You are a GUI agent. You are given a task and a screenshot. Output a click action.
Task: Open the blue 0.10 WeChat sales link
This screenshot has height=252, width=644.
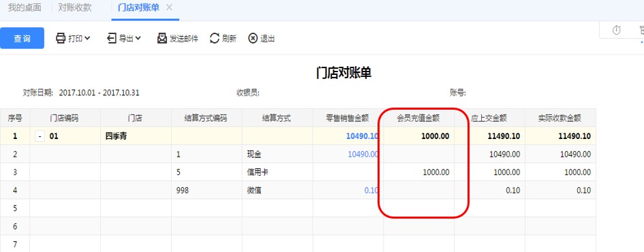[371, 191]
